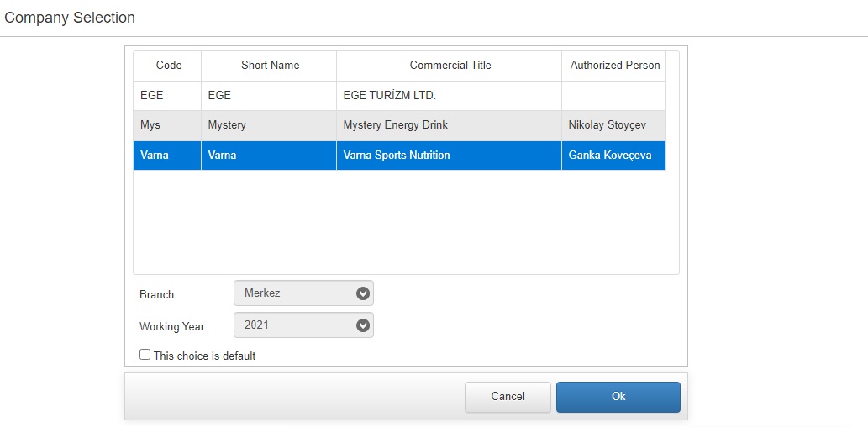Image resolution: width=868 pixels, height=438 pixels.
Task: Sort by the Code column header
Action: coord(167,66)
